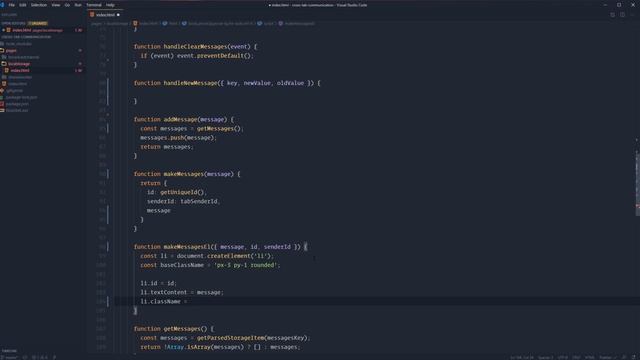Viewport: 640px width, 360px height.
Task: Click the makeMessages function name
Action: pyautogui.click(x=184, y=174)
